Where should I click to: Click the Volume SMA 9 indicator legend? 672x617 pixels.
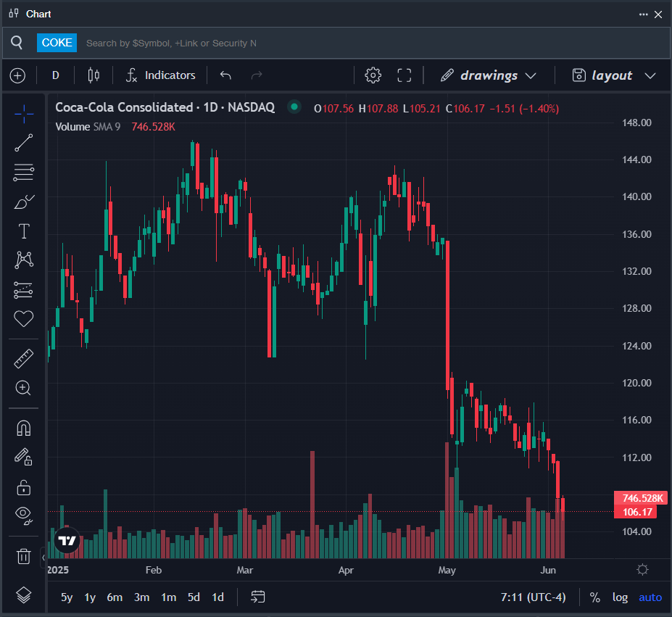88,127
